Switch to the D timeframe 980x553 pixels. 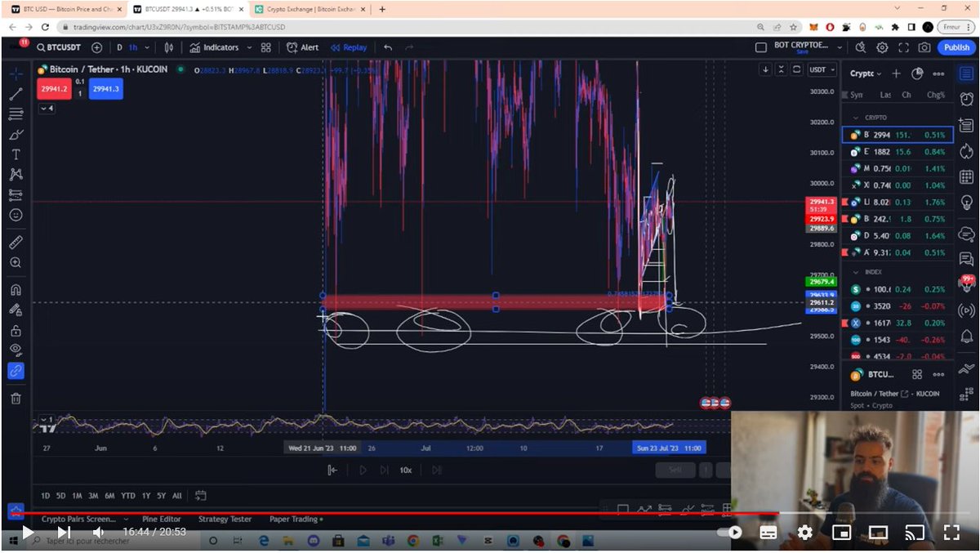119,47
